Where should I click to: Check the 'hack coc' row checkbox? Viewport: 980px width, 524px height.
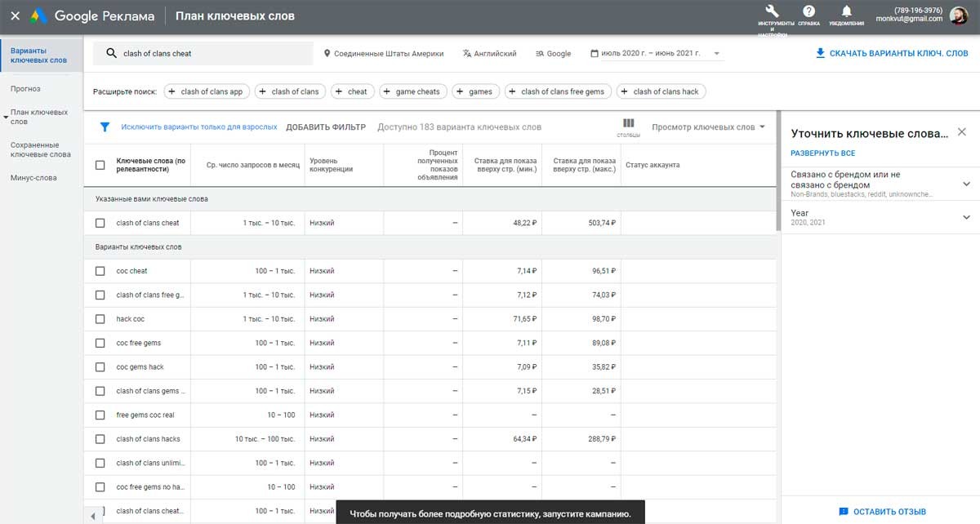coord(100,319)
